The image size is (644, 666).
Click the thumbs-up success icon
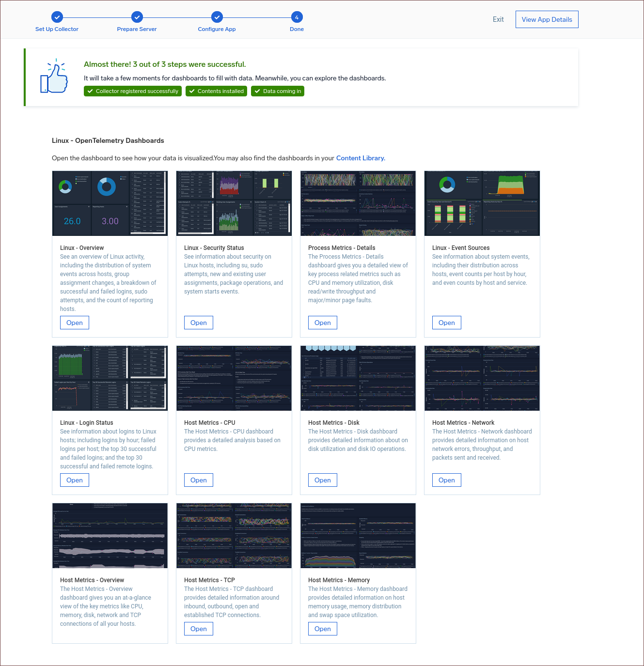(x=54, y=77)
